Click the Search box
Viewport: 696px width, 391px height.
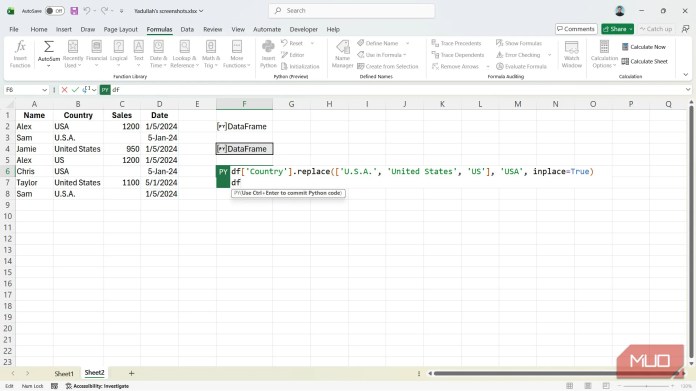[x=352, y=11]
